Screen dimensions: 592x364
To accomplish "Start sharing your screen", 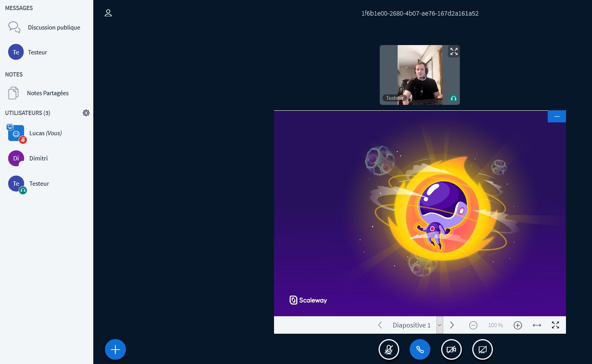I will pyautogui.click(x=482, y=350).
